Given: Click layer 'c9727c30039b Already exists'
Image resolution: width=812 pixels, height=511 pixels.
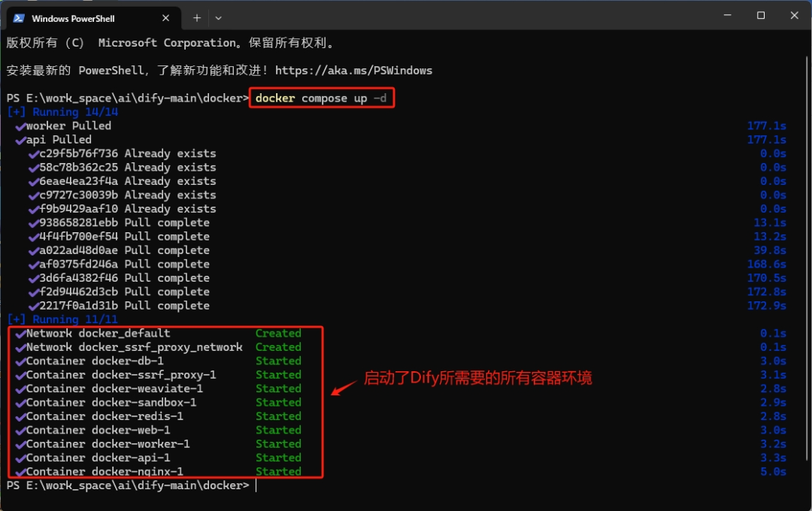Looking at the screenshot, I should [123, 195].
